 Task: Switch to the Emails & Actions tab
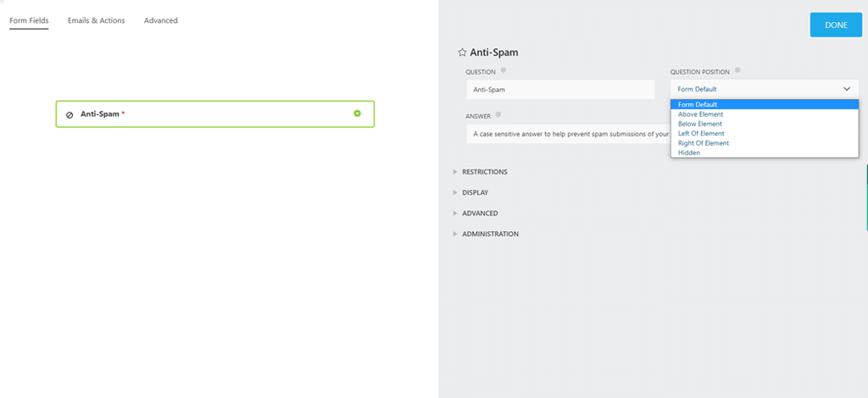(x=96, y=20)
